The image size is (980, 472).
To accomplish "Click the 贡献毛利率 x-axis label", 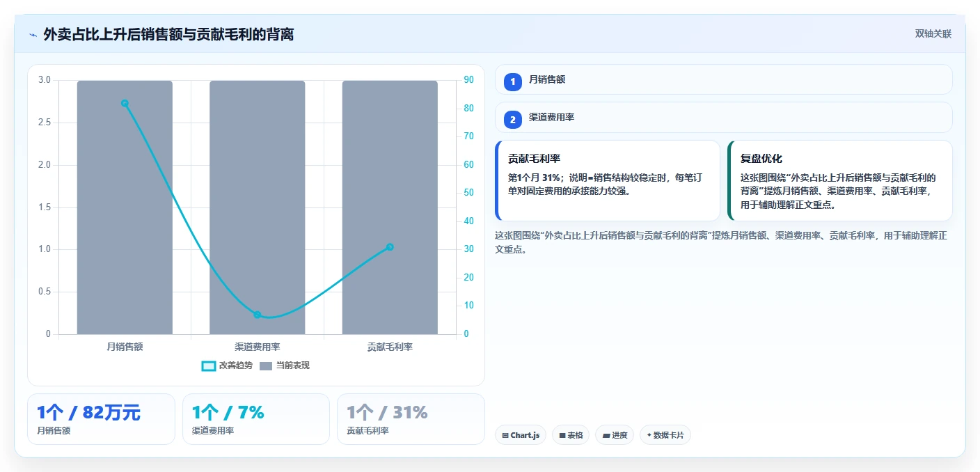I will click(x=390, y=346).
